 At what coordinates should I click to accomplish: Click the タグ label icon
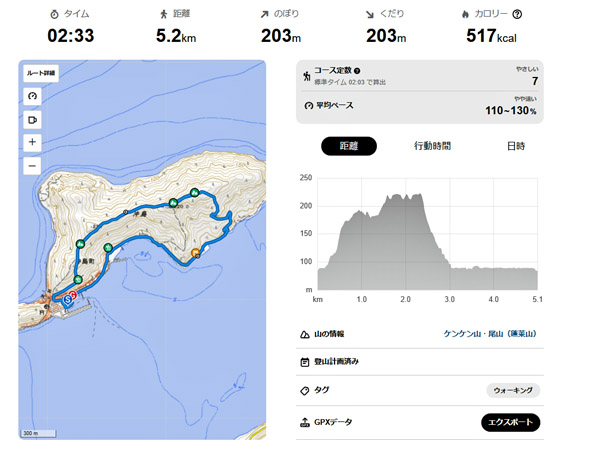click(304, 391)
